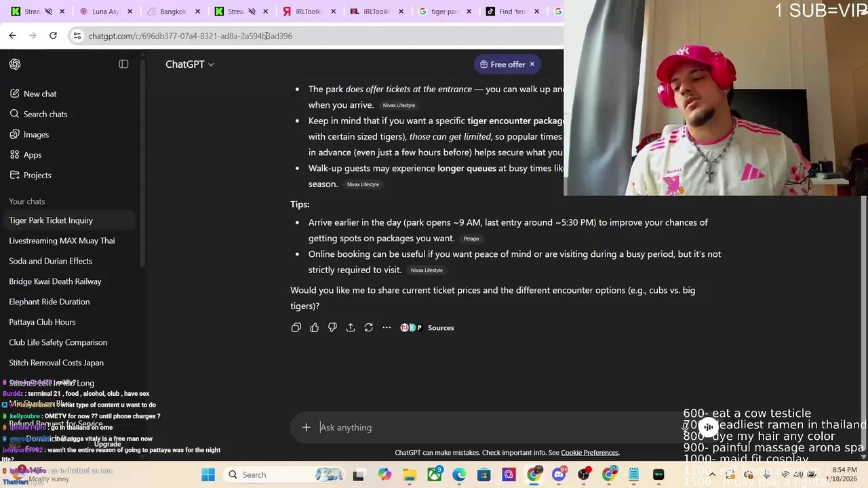The image size is (868, 488).
Task: Share the response using the share icon
Action: [351, 327]
